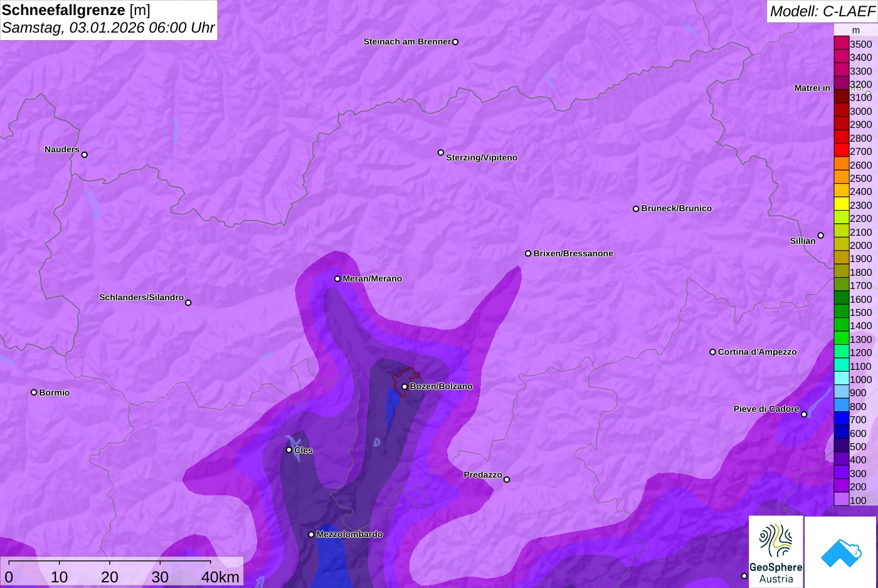Click the Cortina d'Ampezzo label text

click(758, 352)
